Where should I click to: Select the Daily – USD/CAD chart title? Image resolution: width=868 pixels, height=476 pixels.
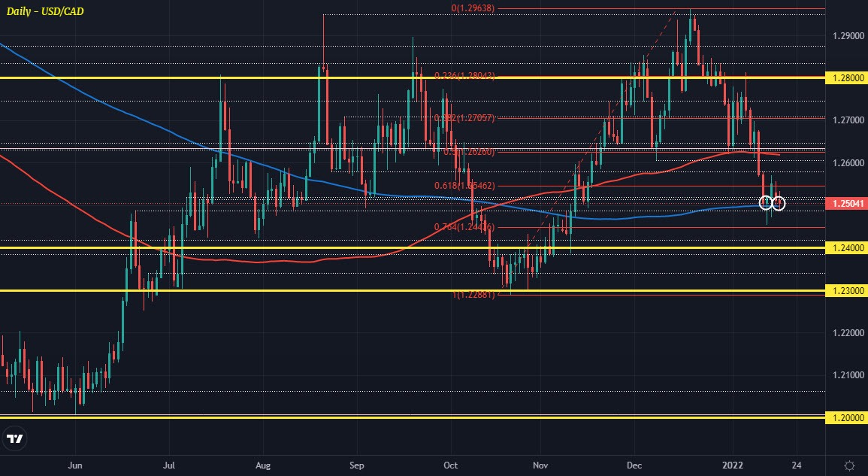[x=45, y=11]
